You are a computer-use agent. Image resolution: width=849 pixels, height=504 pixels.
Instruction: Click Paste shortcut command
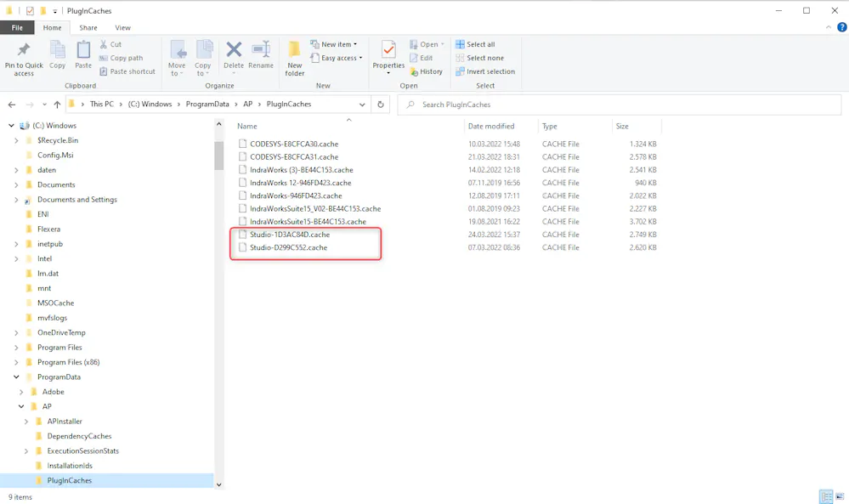(x=127, y=71)
